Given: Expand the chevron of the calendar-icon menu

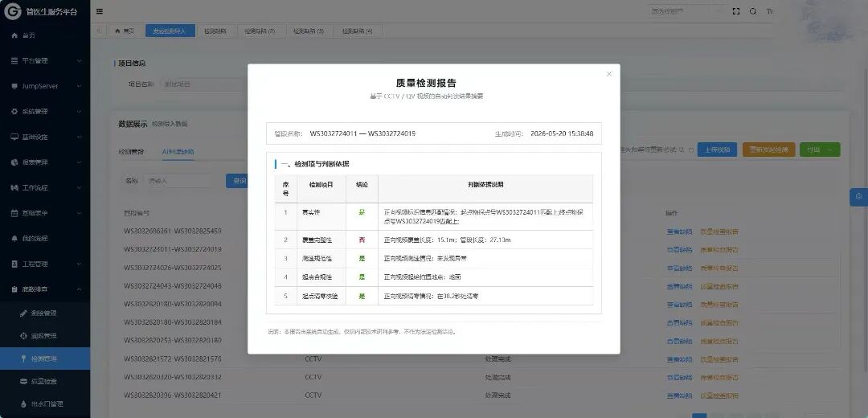Looking at the screenshot, I should [x=79, y=213].
